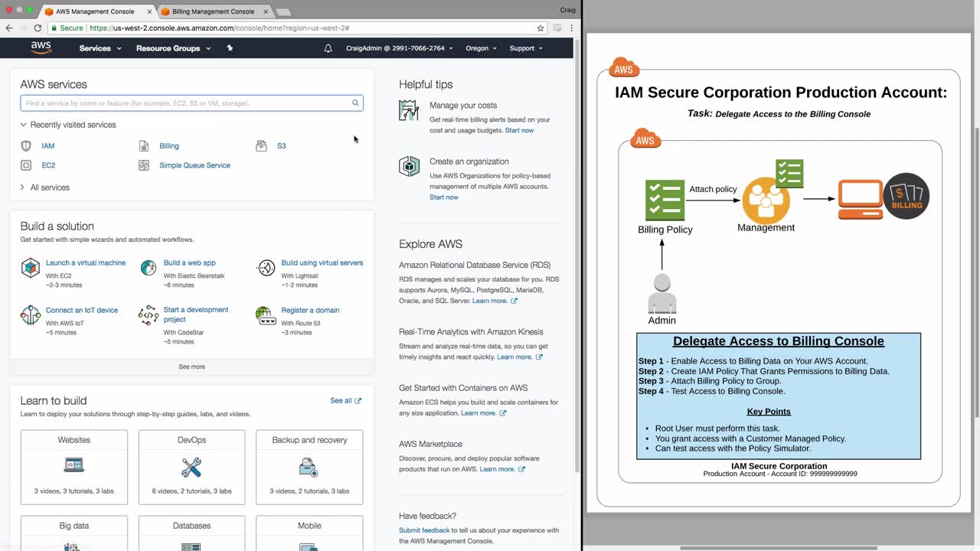Open the EC2 service link
Image resolution: width=980 pixels, height=551 pixels.
click(48, 165)
